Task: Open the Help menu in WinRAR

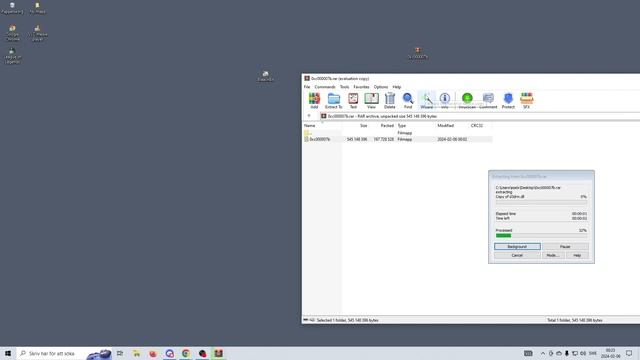Action: (x=397, y=87)
